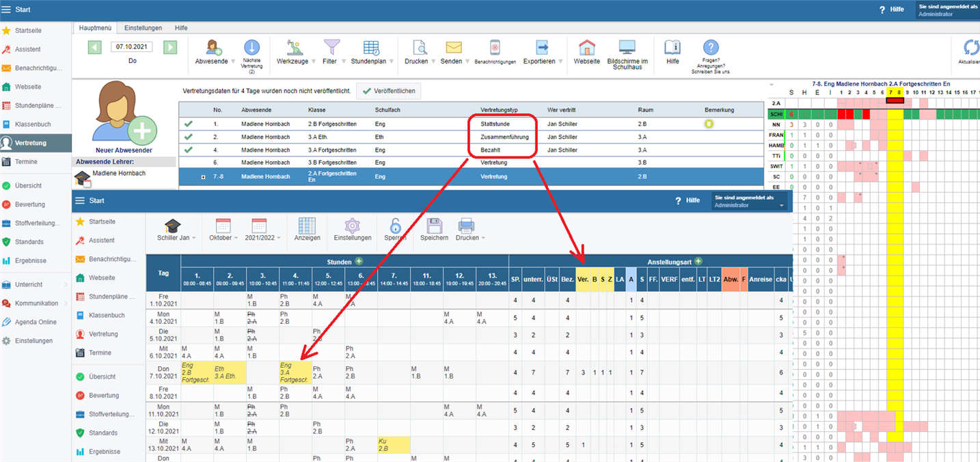This screenshot has height=462, width=980.
Task: Click the Filter funnel icon
Action: (x=332, y=48)
